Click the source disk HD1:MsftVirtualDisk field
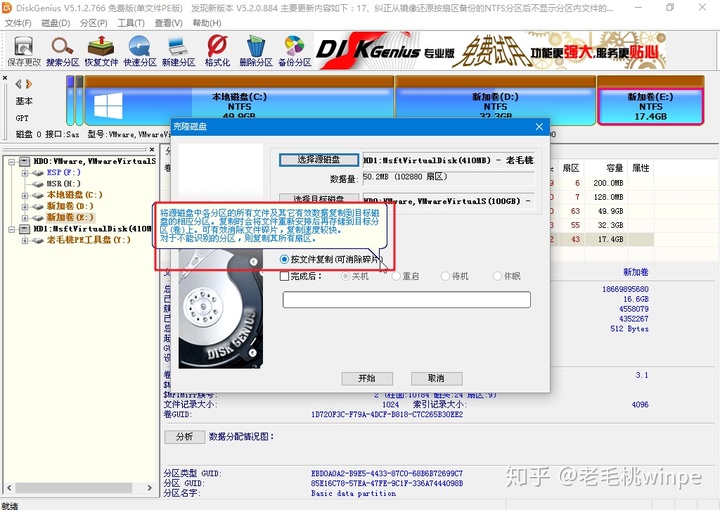This screenshot has width=720, height=510. click(x=449, y=160)
